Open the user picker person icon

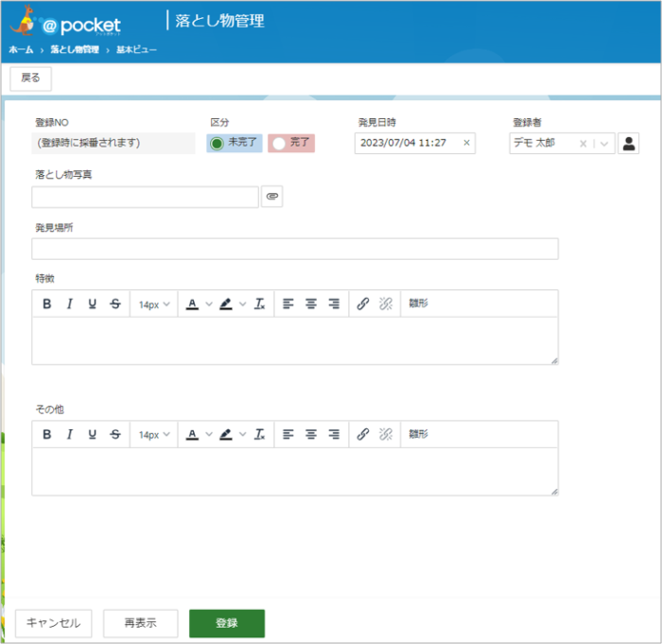629,144
